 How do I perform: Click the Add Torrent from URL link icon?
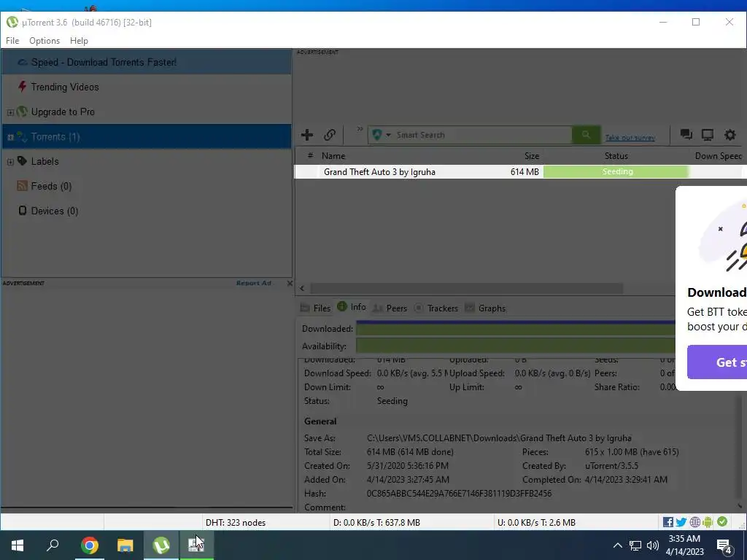[x=330, y=135]
